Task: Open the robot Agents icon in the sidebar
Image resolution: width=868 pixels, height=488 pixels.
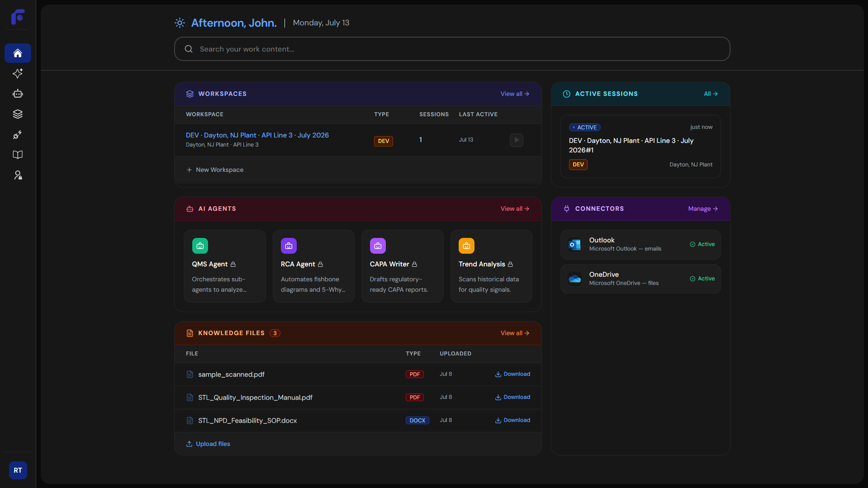Action: pos(18,94)
